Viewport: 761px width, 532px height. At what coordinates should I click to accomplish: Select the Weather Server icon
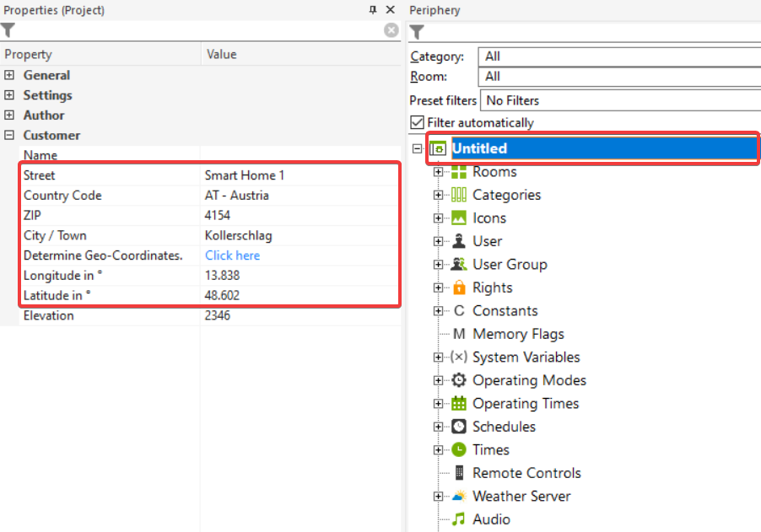point(459,496)
